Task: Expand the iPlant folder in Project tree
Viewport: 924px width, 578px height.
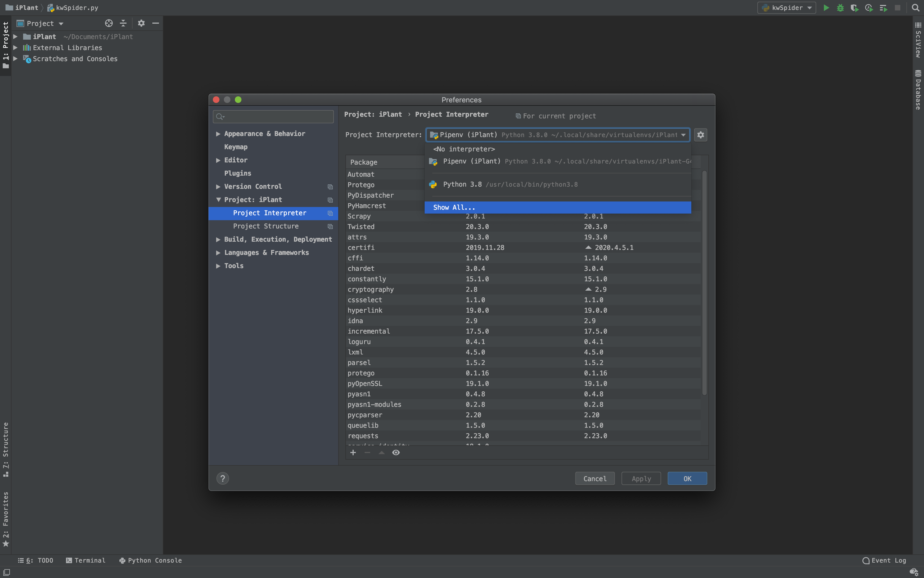Action: click(15, 37)
